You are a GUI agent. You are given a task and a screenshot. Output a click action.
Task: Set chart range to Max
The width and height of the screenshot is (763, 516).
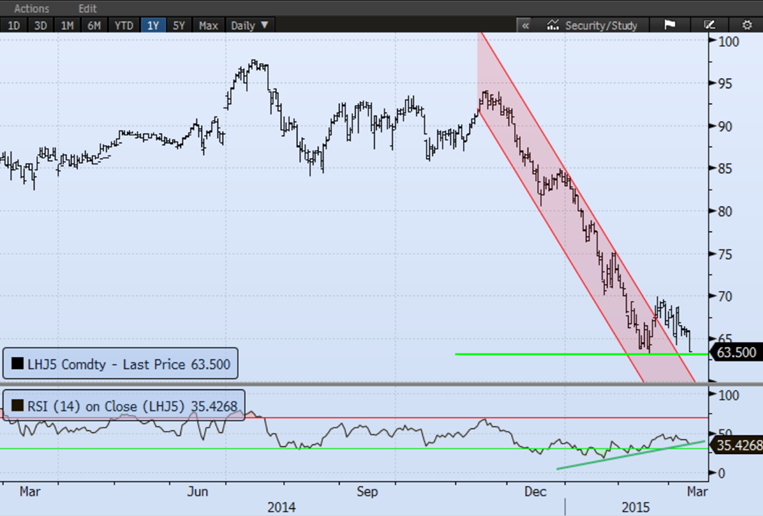pos(208,24)
